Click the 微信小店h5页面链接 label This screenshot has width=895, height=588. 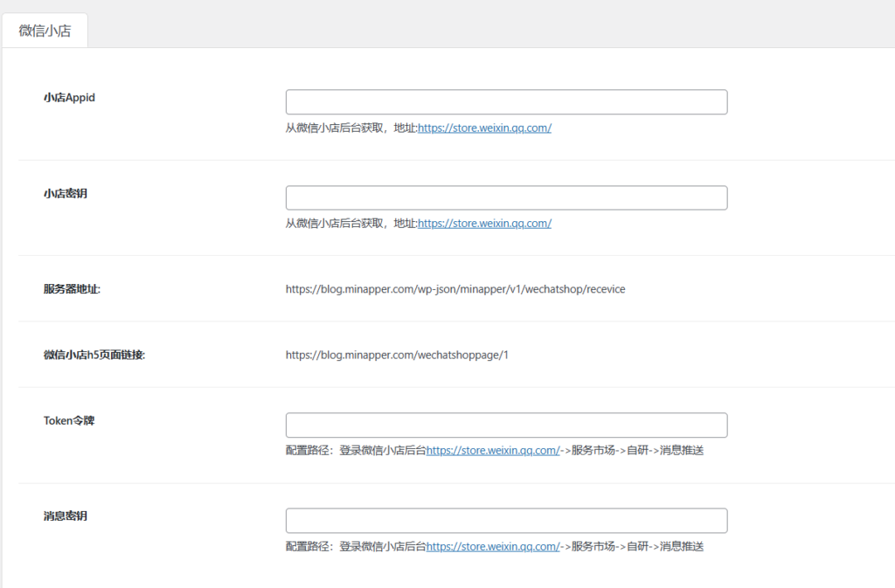tap(94, 355)
